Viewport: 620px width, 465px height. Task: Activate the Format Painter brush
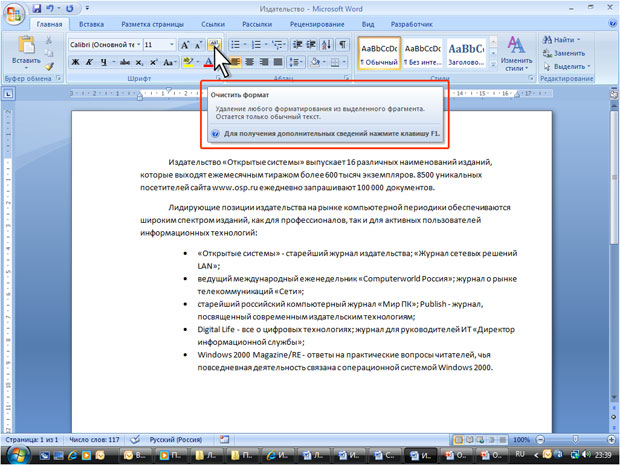point(49,66)
